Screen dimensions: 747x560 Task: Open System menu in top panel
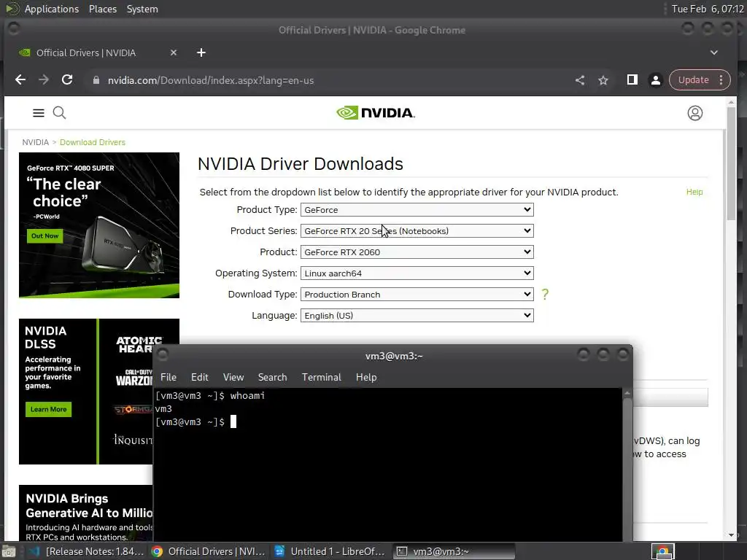(x=142, y=9)
